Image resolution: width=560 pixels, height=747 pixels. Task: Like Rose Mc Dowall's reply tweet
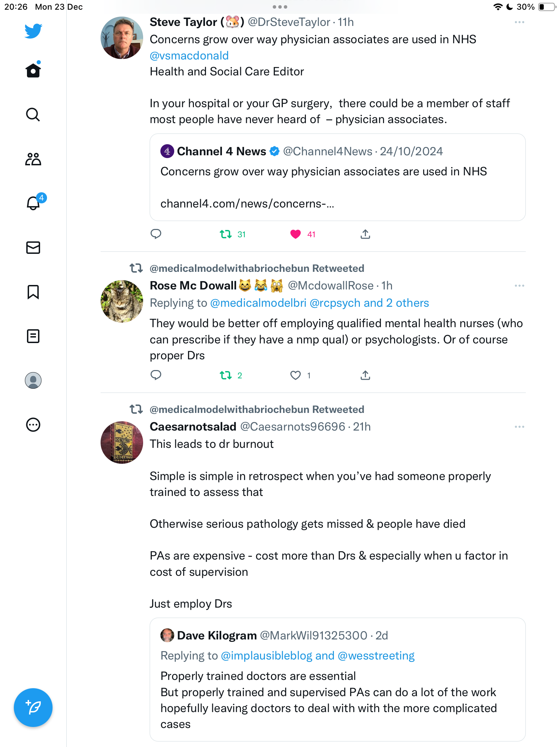pyautogui.click(x=296, y=375)
